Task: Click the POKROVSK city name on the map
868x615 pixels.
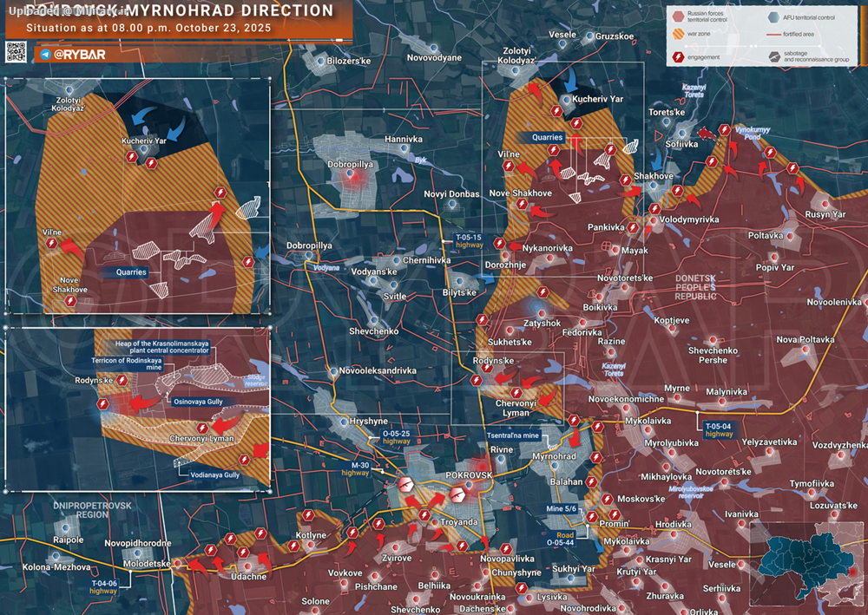Action: point(468,476)
